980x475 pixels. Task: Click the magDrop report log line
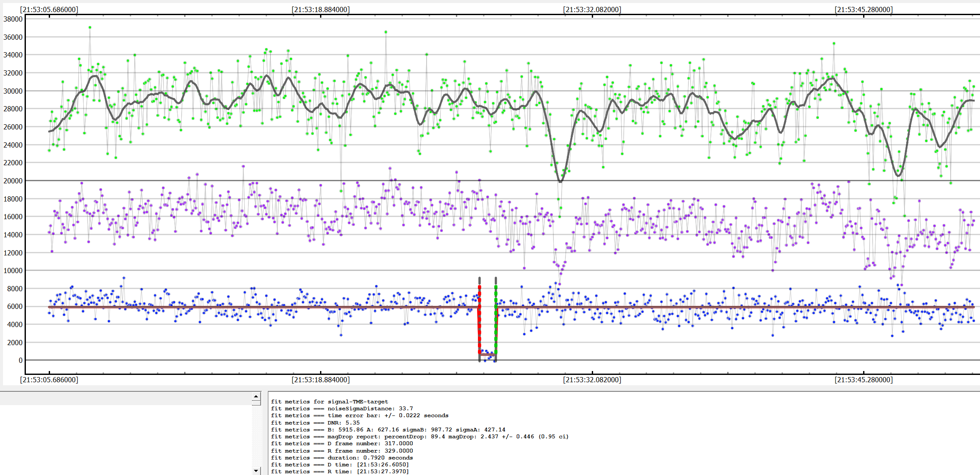(420, 437)
